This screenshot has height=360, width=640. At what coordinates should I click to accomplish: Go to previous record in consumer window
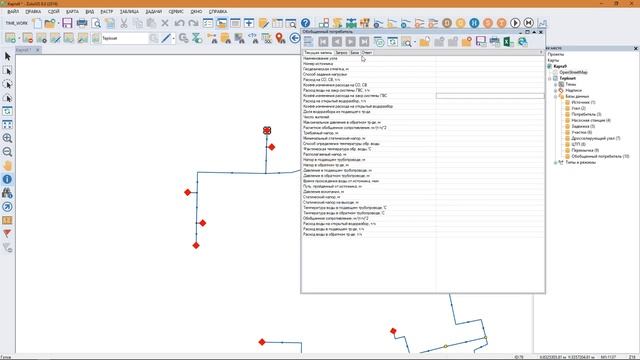click(337, 42)
